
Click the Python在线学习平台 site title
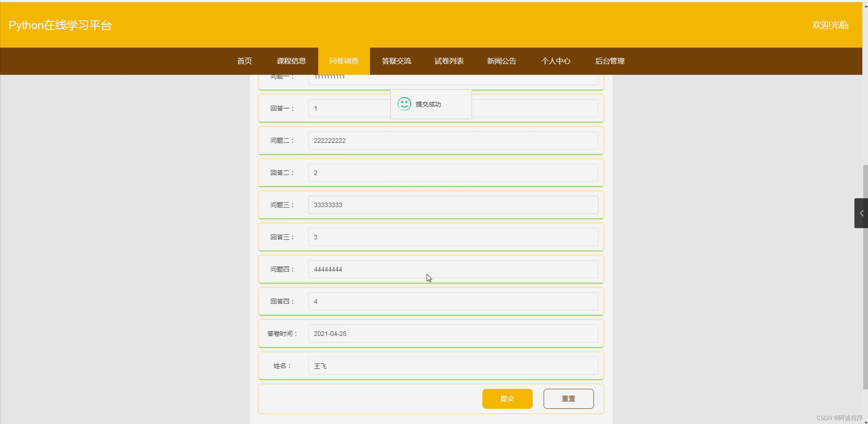[60, 25]
